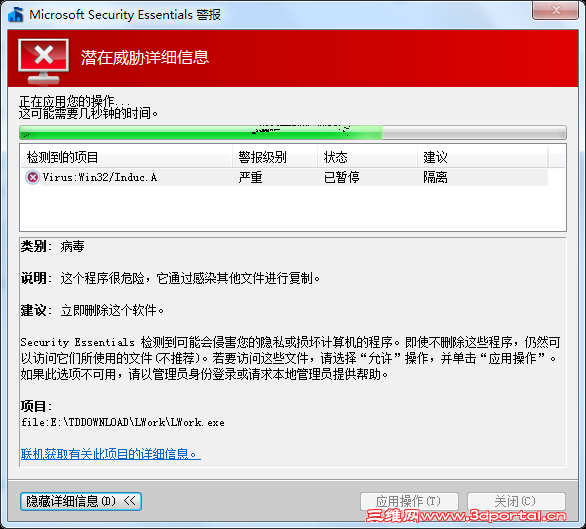Click the 严重 alert level cell
Image resolution: width=586 pixels, height=529 pixels.
250,177
